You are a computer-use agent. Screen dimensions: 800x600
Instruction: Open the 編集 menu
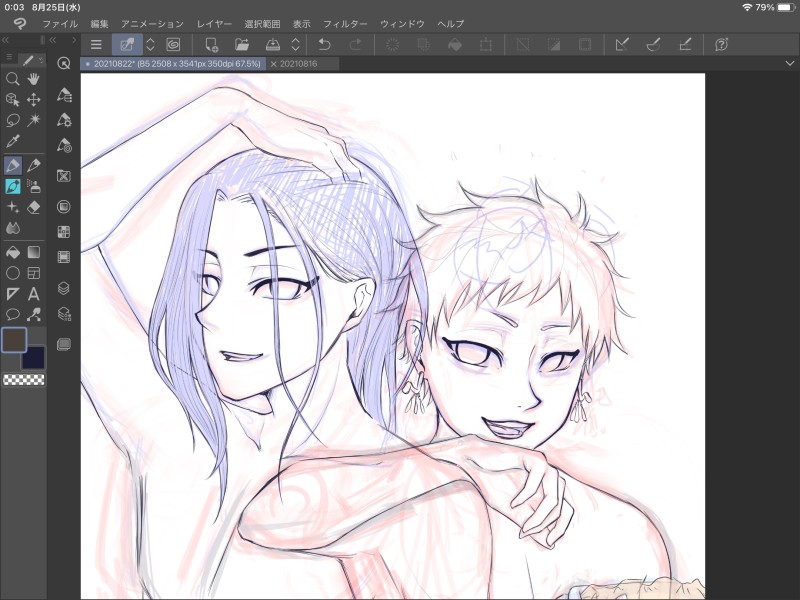[x=99, y=24]
